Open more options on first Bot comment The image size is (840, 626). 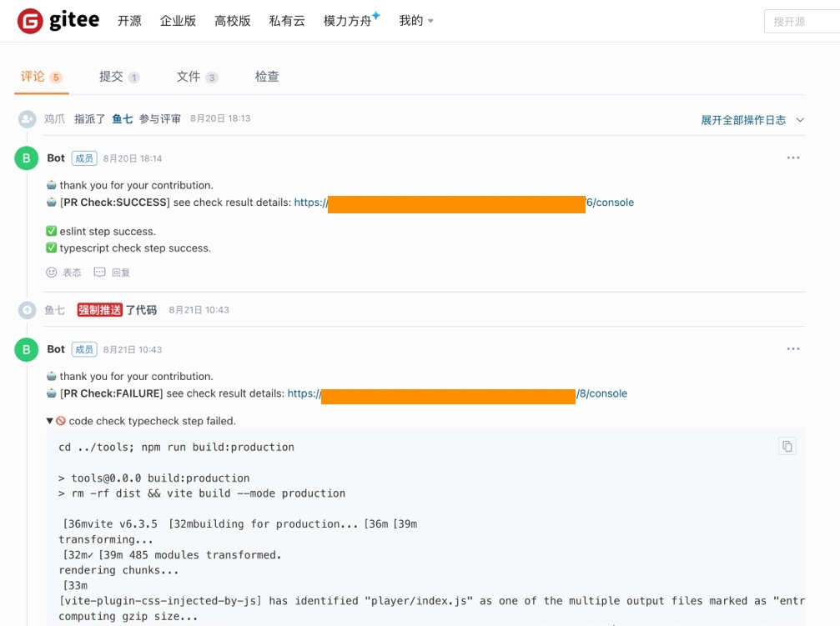792,158
